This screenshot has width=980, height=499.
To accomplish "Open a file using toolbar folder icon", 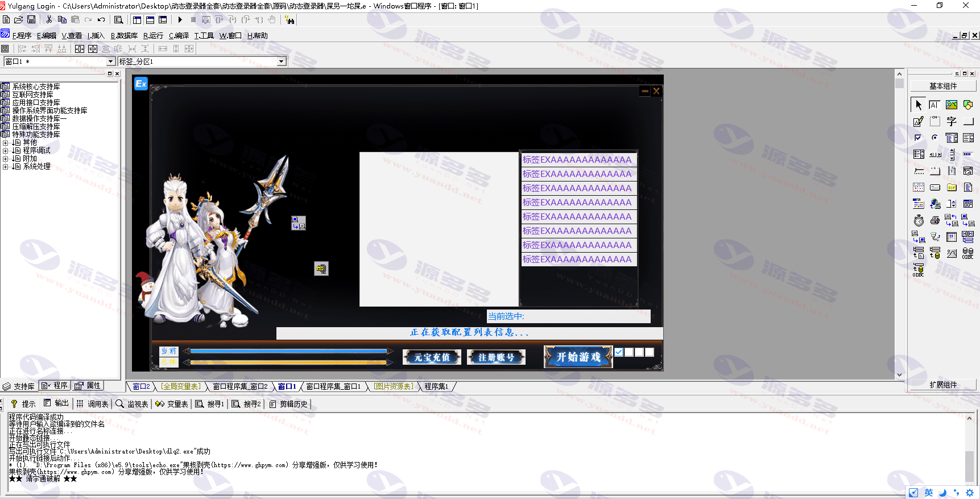I will (18, 20).
